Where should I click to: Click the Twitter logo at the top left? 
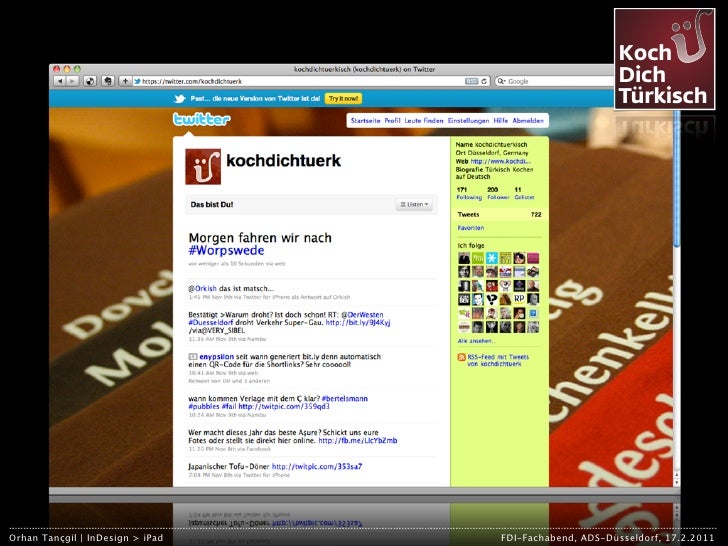[202, 119]
